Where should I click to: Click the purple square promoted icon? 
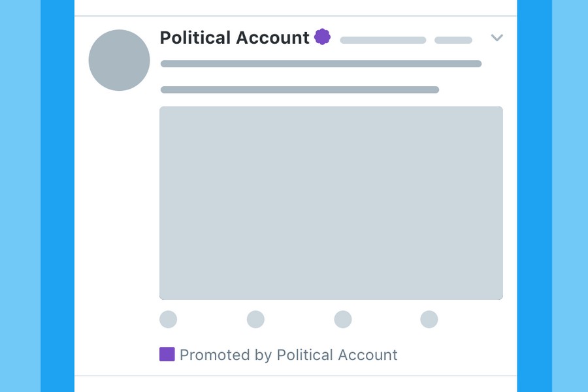click(x=167, y=355)
